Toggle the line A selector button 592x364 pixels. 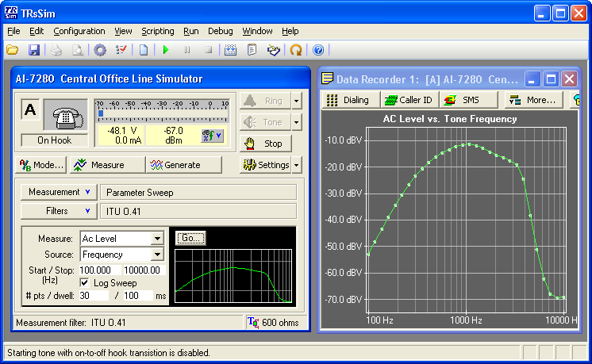(31, 110)
